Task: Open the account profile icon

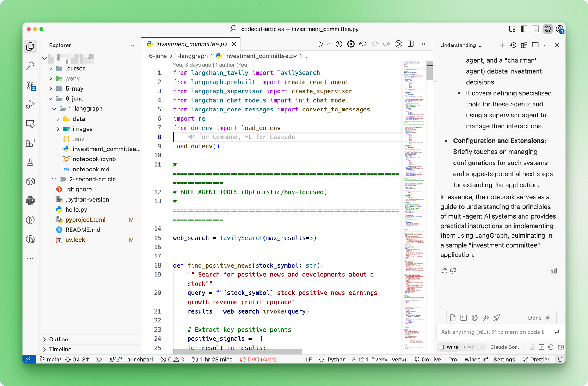Action: [560, 29]
